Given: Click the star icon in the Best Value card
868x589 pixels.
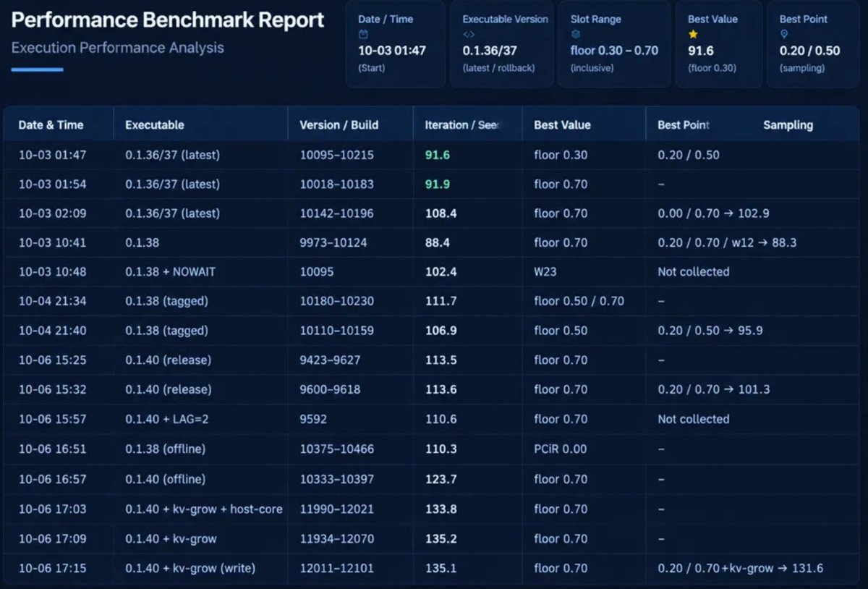Looking at the screenshot, I should point(693,34).
